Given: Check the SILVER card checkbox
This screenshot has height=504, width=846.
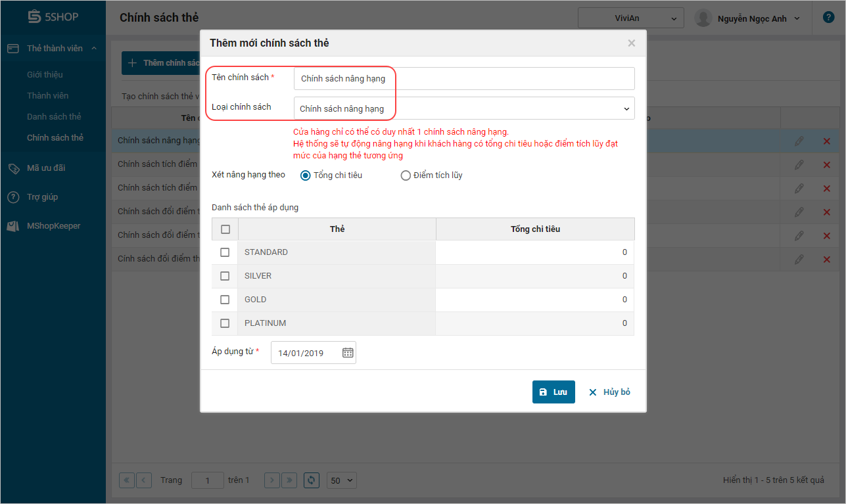Looking at the screenshot, I should click(225, 276).
